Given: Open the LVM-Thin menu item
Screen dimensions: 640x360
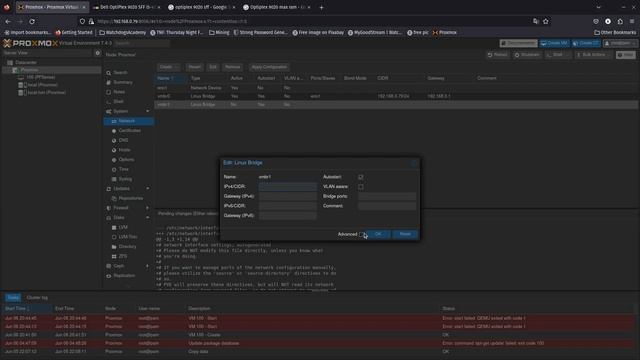Looking at the screenshot, I should pos(128,237).
